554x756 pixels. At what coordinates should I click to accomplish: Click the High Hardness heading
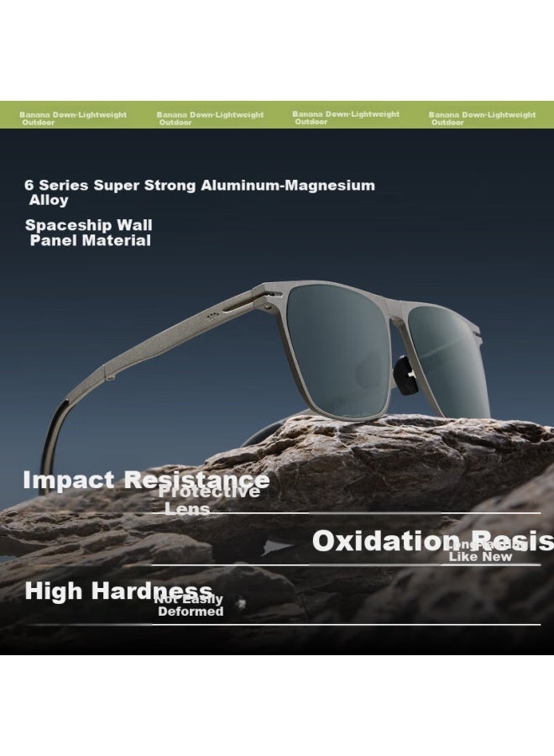point(118,591)
